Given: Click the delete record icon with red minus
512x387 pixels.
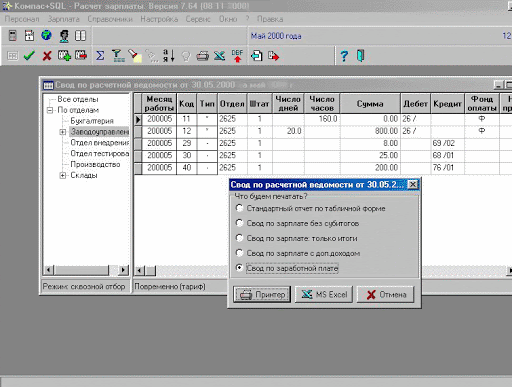Looking at the screenshot, I should (x=81, y=55).
